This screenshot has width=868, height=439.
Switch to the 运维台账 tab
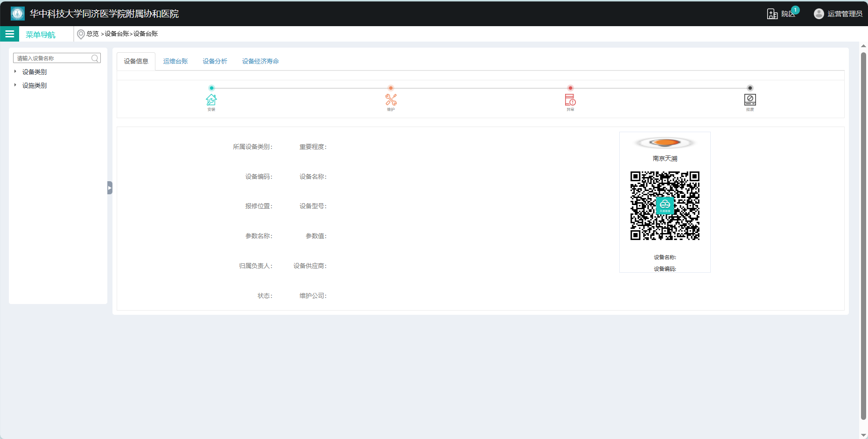coord(175,61)
